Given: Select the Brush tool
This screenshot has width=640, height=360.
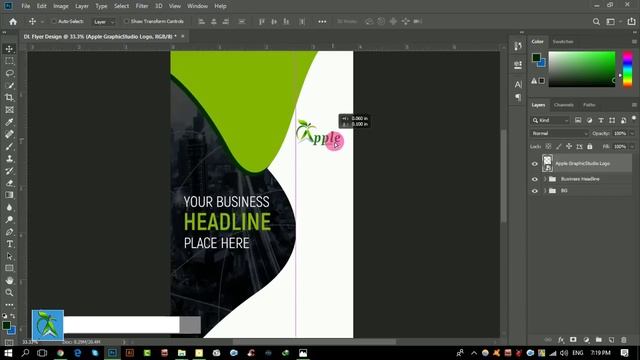Looking at the screenshot, I should pyautogui.click(x=9, y=147).
